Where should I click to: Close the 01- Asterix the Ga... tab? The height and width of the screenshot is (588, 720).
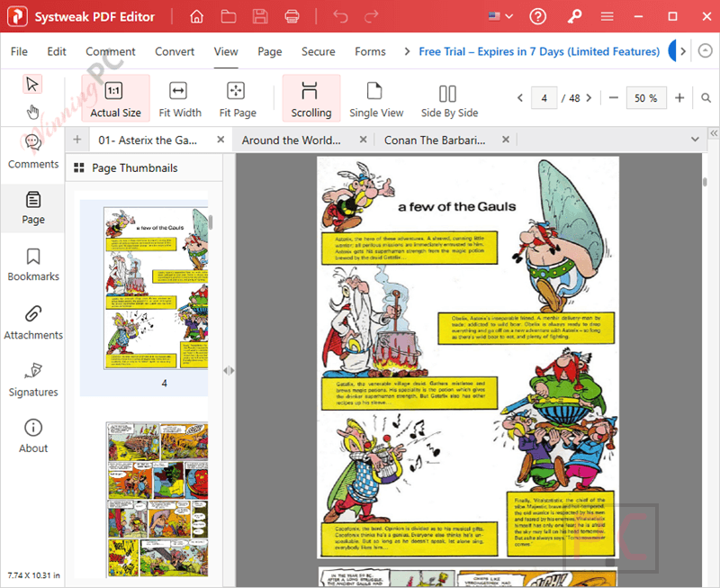tap(220, 140)
